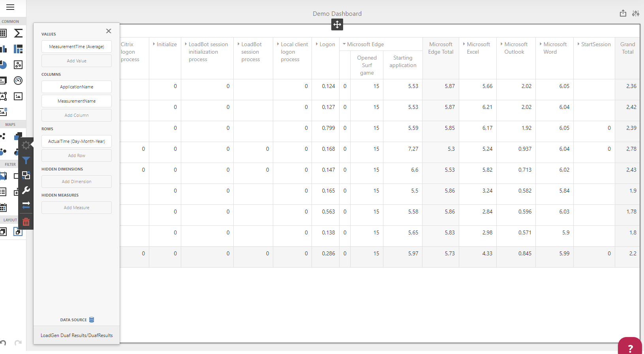The height and width of the screenshot is (354, 644).
Task: Click the Add Column button
Action: 77,115
